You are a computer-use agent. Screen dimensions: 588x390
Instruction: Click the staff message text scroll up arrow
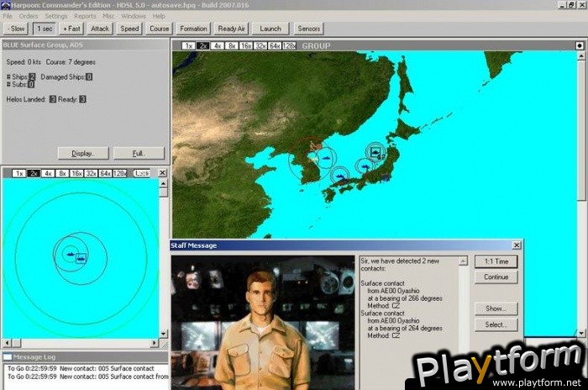coord(464,261)
